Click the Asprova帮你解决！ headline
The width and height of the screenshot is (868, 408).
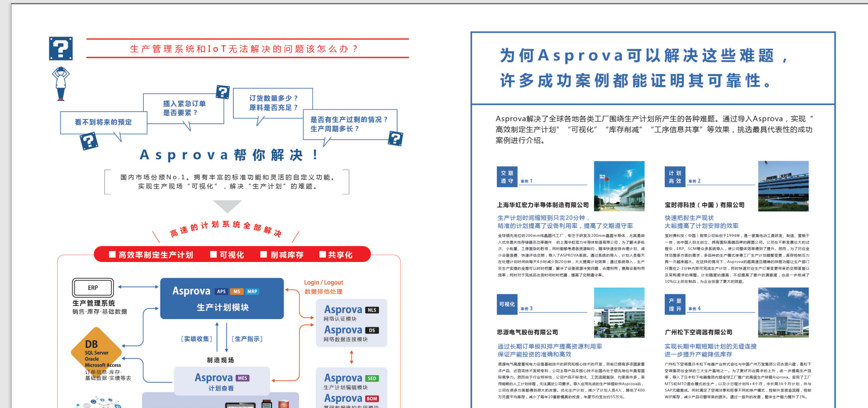click(229, 155)
